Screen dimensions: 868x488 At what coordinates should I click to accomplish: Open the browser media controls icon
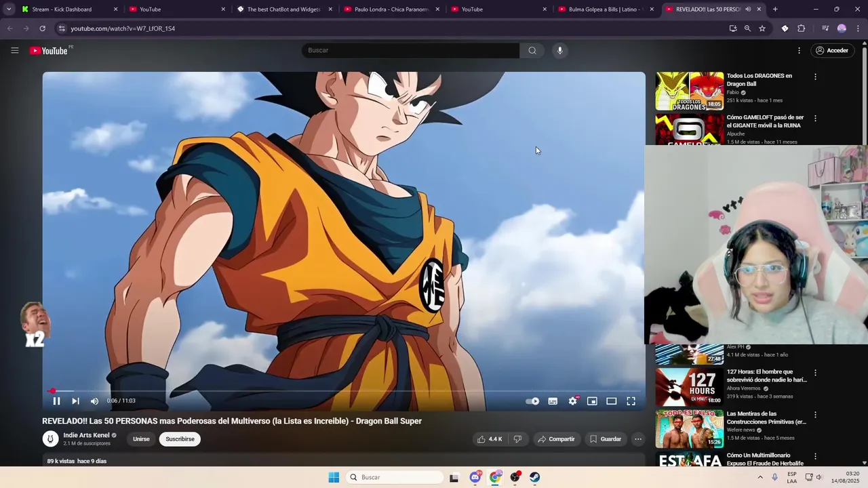pyautogui.click(x=825, y=28)
